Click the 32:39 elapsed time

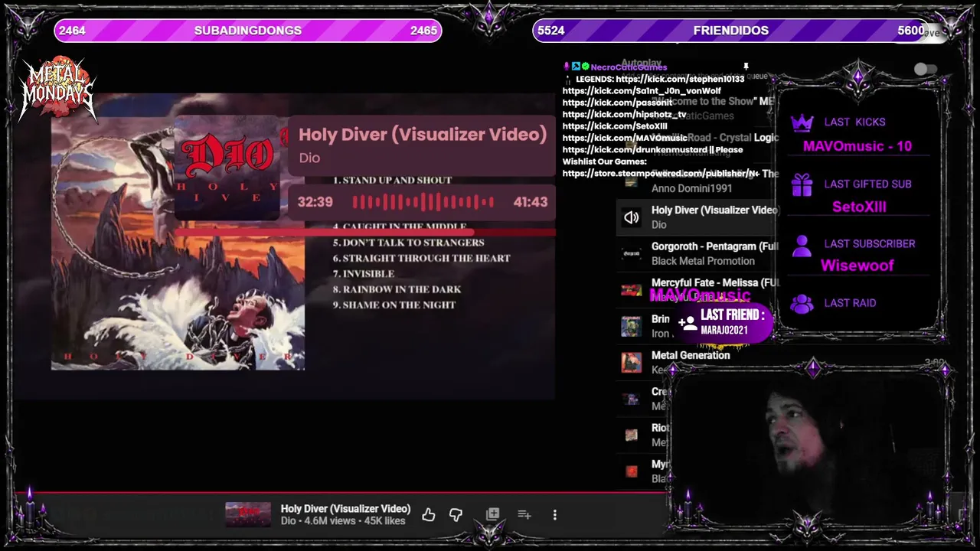tap(315, 202)
